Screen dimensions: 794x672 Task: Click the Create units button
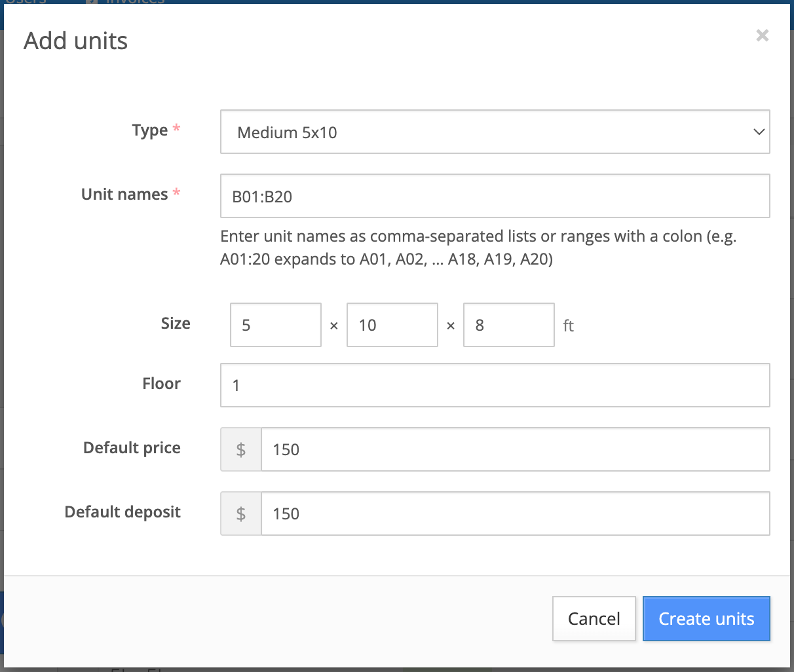pyautogui.click(x=706, y=618)
